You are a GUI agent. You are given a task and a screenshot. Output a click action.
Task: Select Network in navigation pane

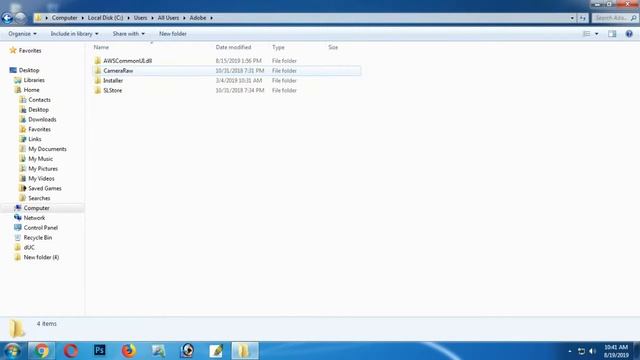pyautogui.click(x=34, y=218)
